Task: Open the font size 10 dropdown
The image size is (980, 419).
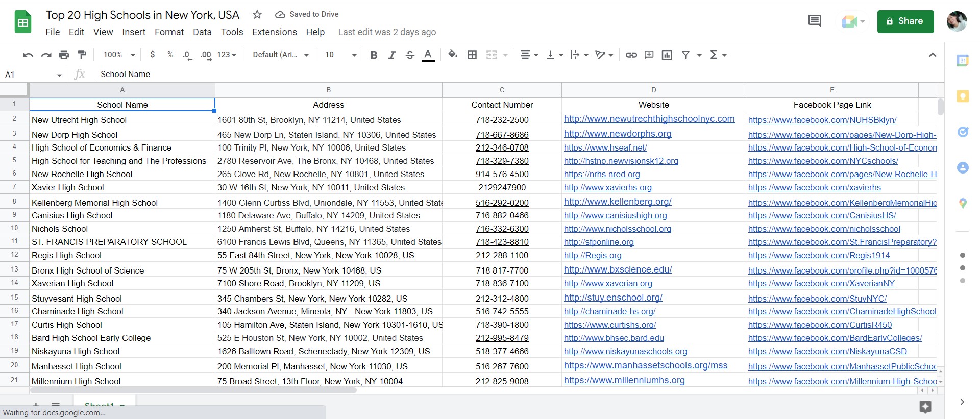Action: pos(340,55)
